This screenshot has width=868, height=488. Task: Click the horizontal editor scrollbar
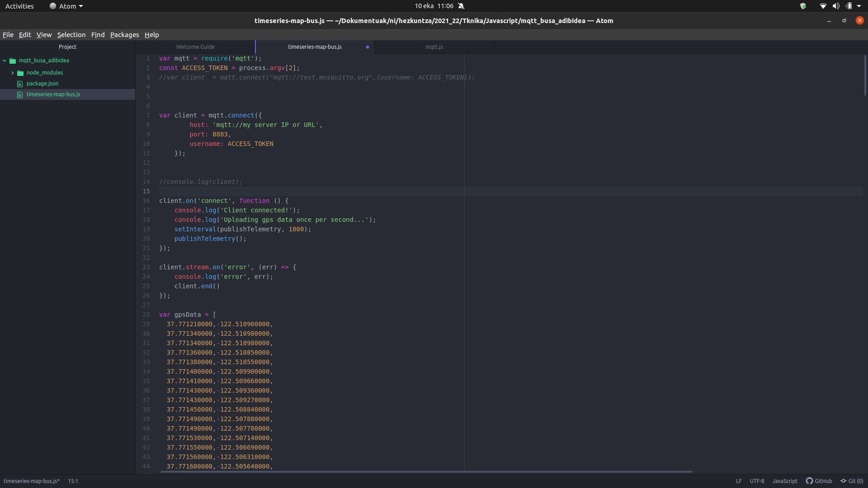(x=425, y=472)
